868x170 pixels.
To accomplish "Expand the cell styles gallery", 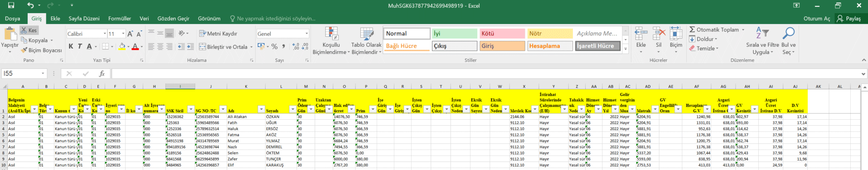I will 626,49.
